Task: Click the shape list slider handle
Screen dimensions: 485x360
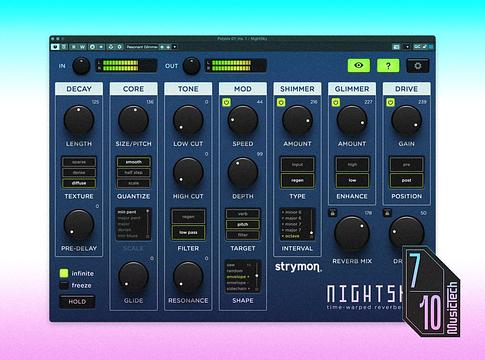Action: (257, 276)
